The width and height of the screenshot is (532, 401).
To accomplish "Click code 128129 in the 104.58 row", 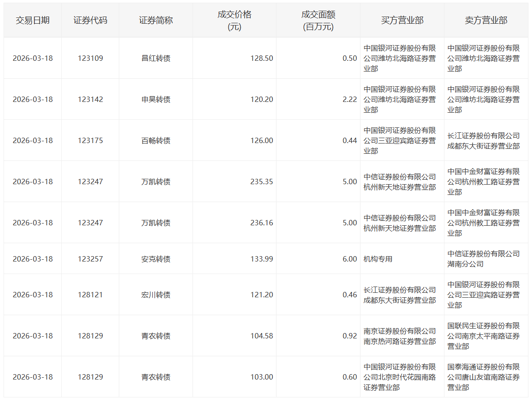I will 90,335.
